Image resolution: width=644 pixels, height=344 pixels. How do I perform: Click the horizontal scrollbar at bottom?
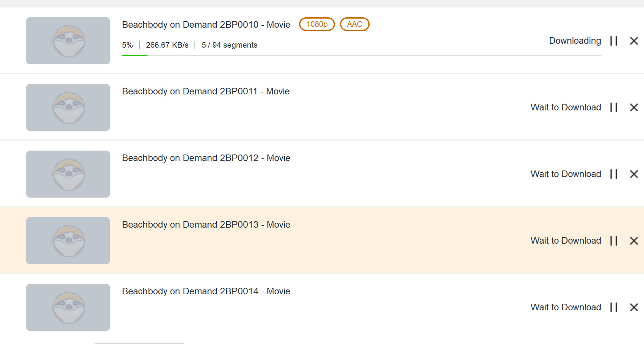(139, 343)
